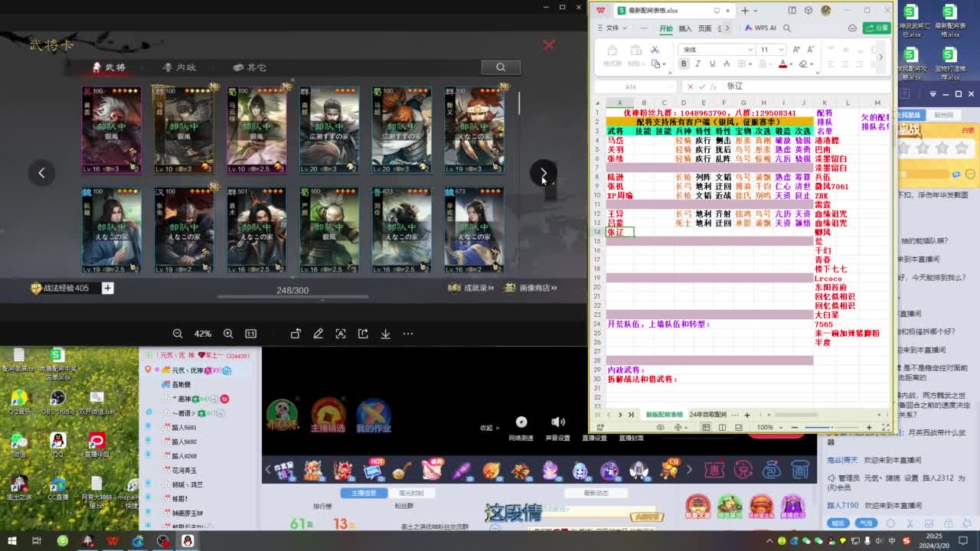Add battle experience with the plus button
The height and width of the screenshot is (551, 980).
click(x=108, y=288)
